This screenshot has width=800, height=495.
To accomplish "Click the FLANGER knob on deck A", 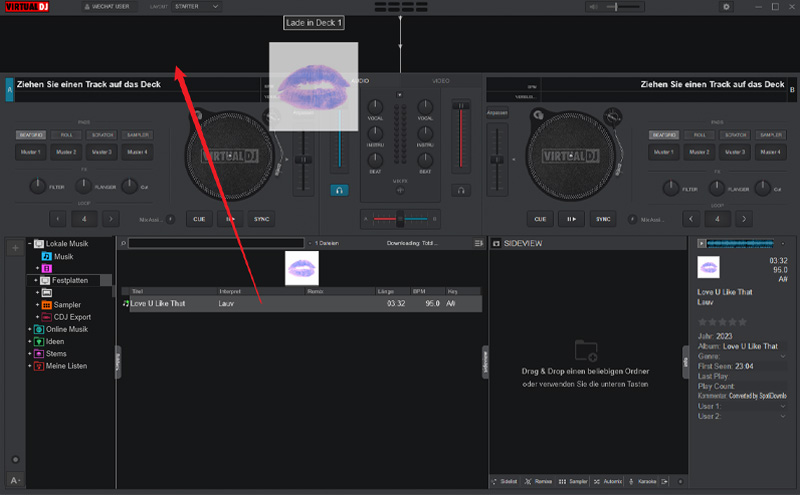I will [x=83, y=187].
